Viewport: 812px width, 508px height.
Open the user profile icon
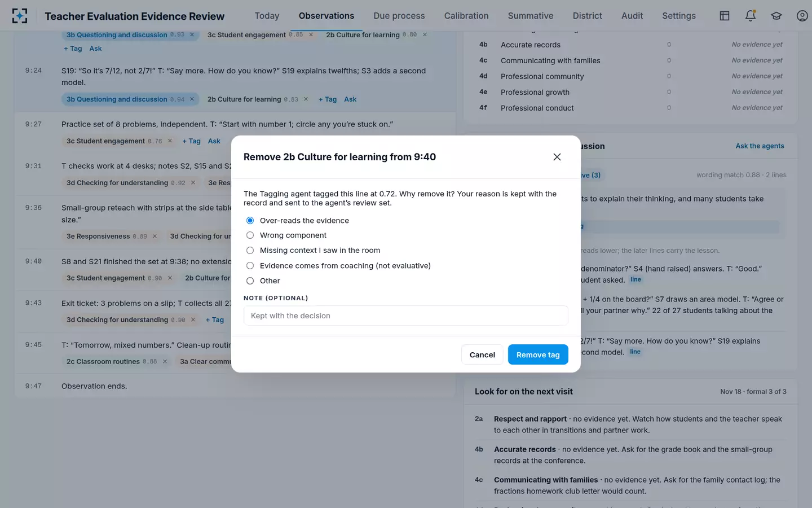[802, 16]
